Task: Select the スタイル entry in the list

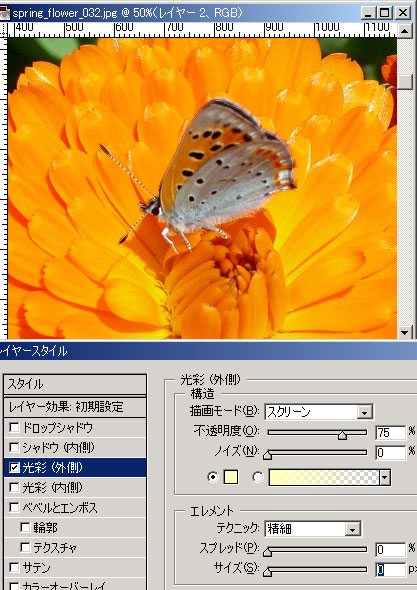Action: click(x=75, y=384)
